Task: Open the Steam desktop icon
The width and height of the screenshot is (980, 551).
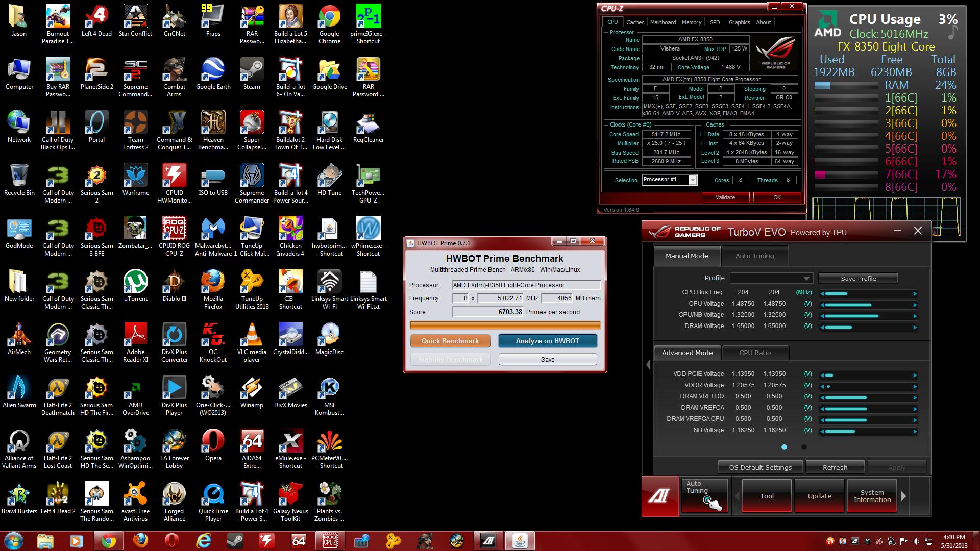Action: pos(252,73)
